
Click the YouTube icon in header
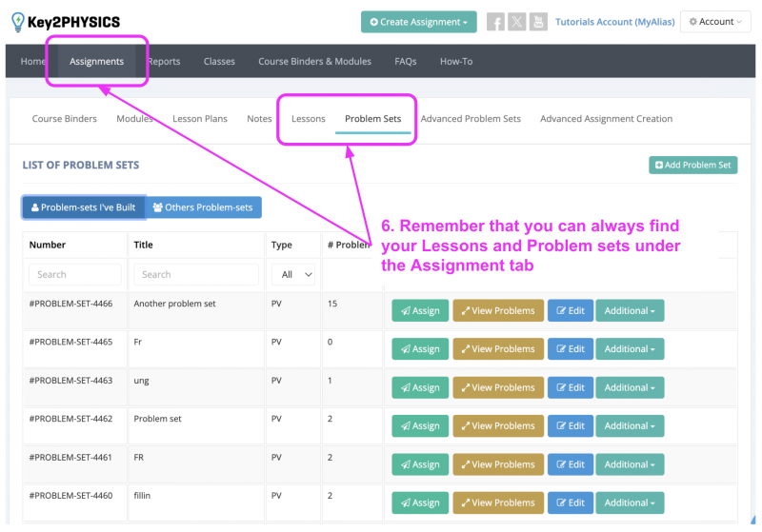[538, 22]
